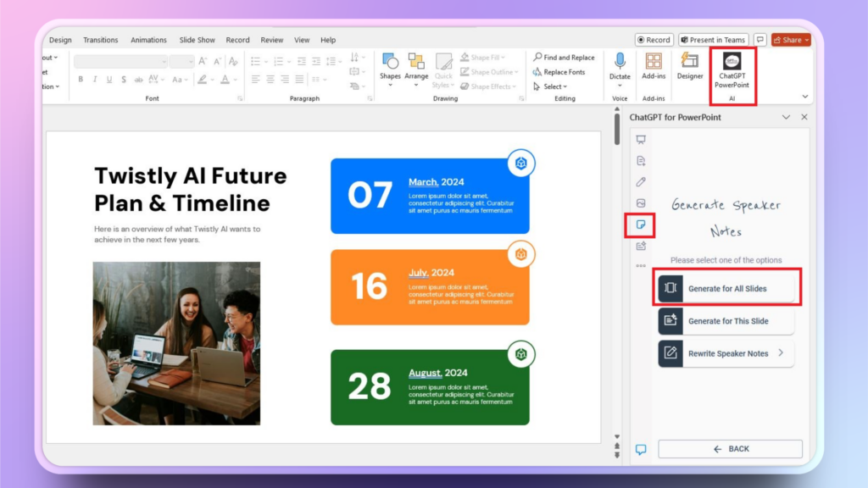Select the presentation sidebar icon
Viewport: 868px width, 488px height.
tap(641, 140)
